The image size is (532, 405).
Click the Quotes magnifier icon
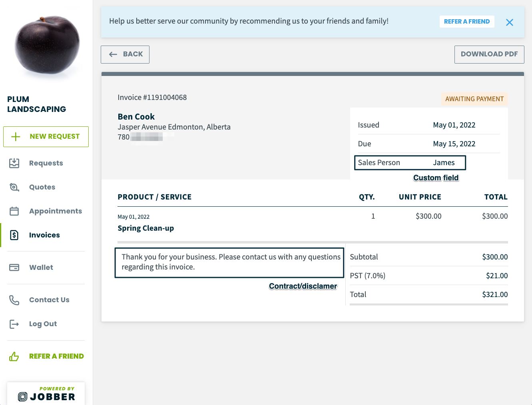pos(14,187)
